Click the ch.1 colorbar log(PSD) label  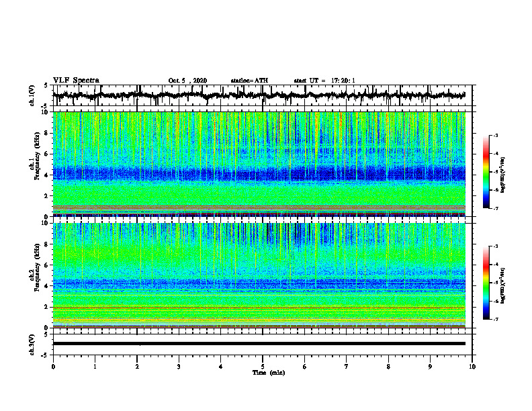coord(502,175)
